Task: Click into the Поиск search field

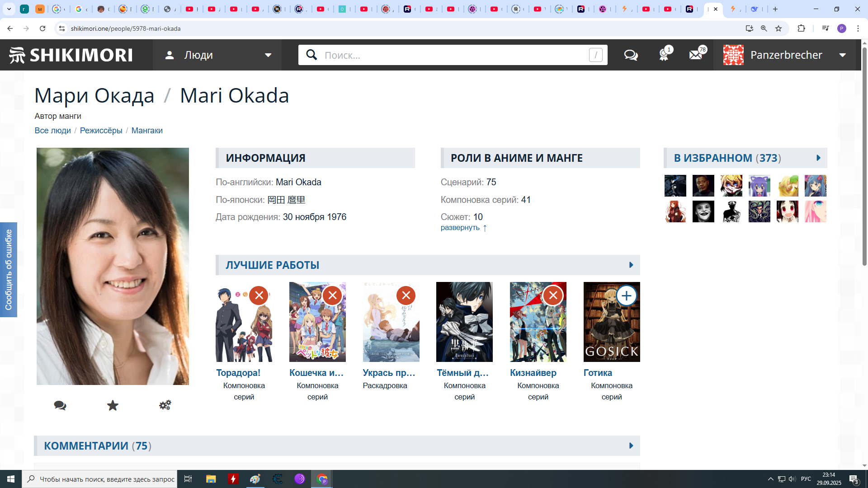Action: click(x=452, y=55)
